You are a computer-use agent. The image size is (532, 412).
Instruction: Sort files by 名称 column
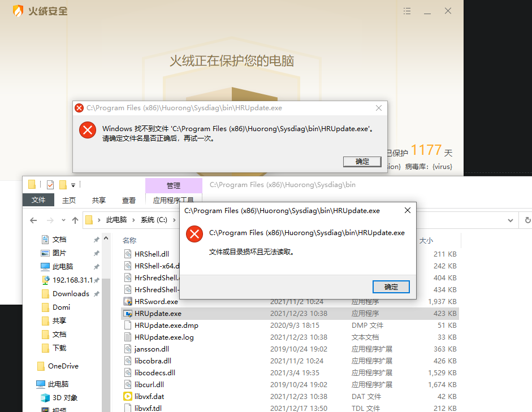coord(129,240)
